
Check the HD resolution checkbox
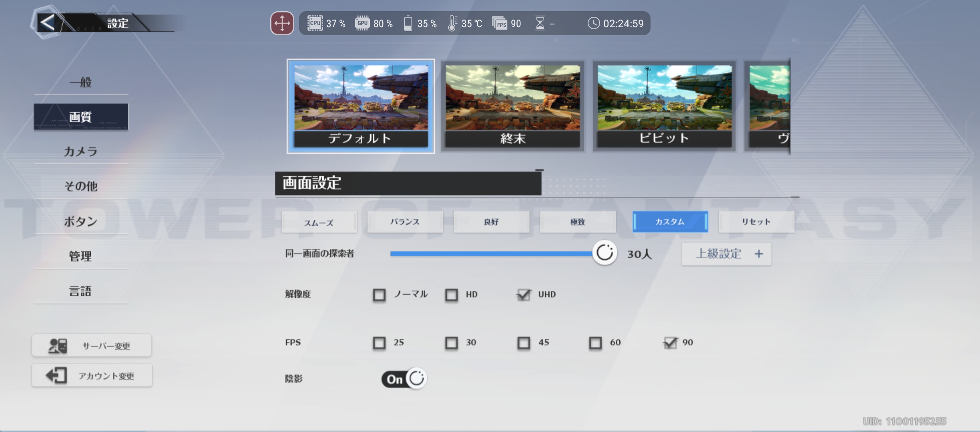[451, 295]
